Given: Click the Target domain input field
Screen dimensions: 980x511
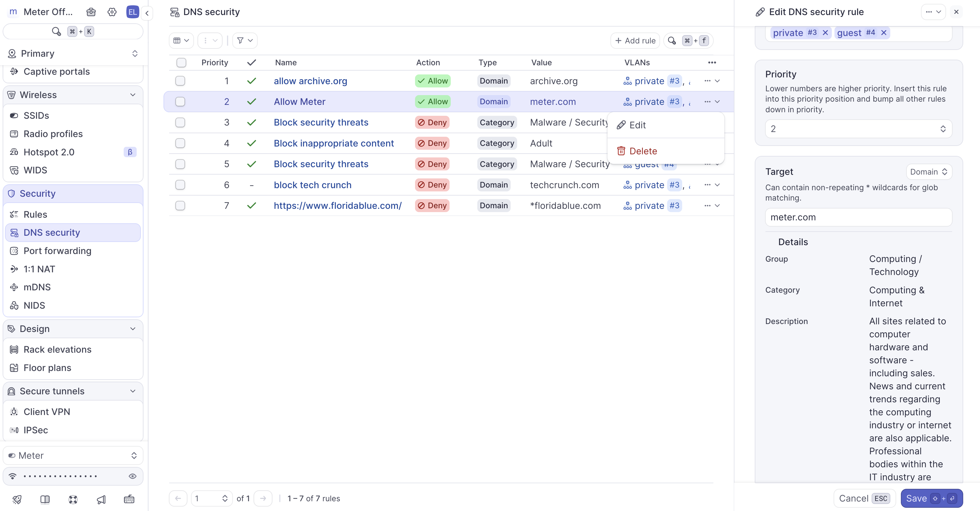Looking at the screenshot, I should tap(858, 217).
